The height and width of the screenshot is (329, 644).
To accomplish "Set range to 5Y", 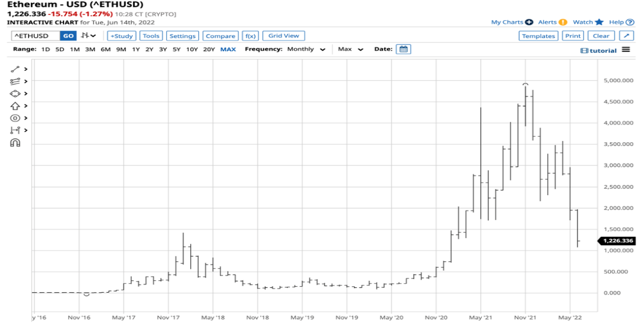I will click(x=176, y=49).
